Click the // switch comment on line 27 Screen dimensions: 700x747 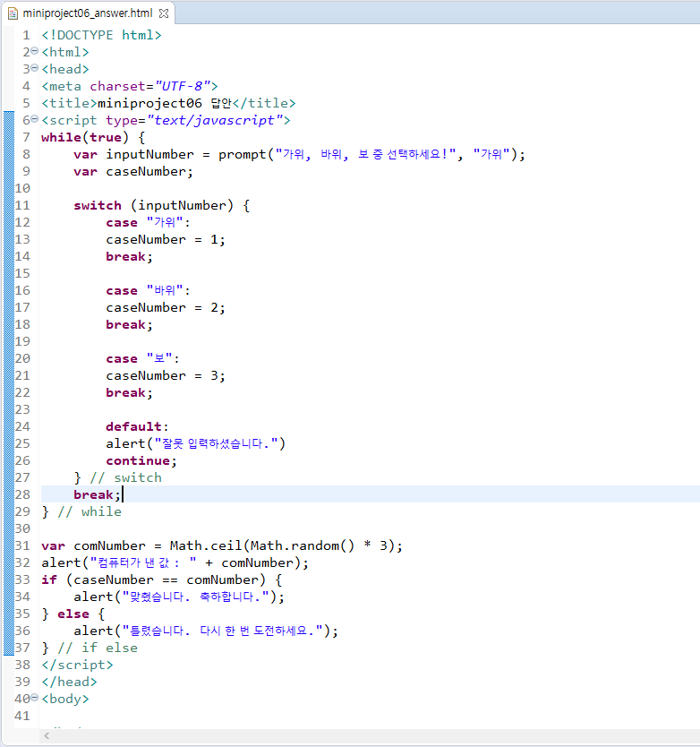[125, 477]
